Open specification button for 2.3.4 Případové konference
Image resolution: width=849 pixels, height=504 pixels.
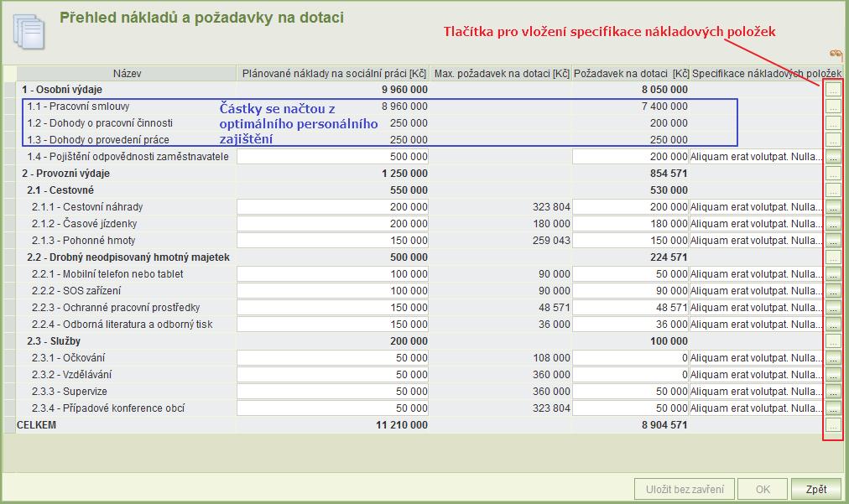[833, 408]
